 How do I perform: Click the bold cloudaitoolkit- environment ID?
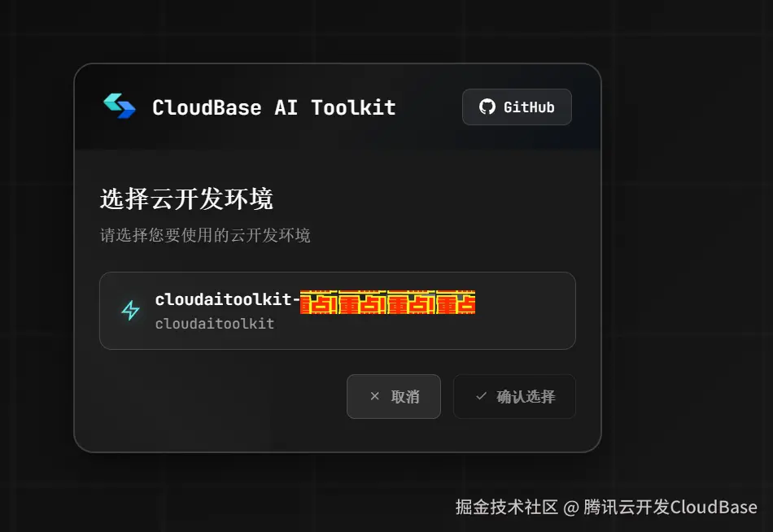pyautogui.click(x=227, y=299)
